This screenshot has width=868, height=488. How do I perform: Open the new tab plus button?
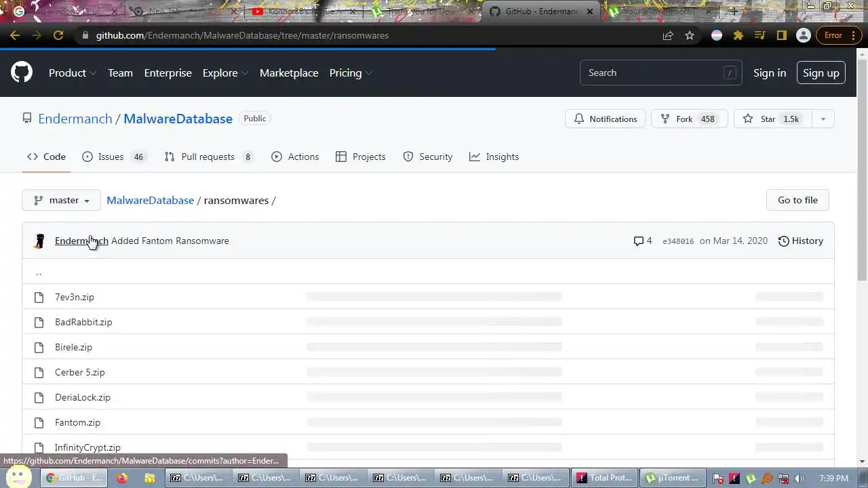coord(734,12)
